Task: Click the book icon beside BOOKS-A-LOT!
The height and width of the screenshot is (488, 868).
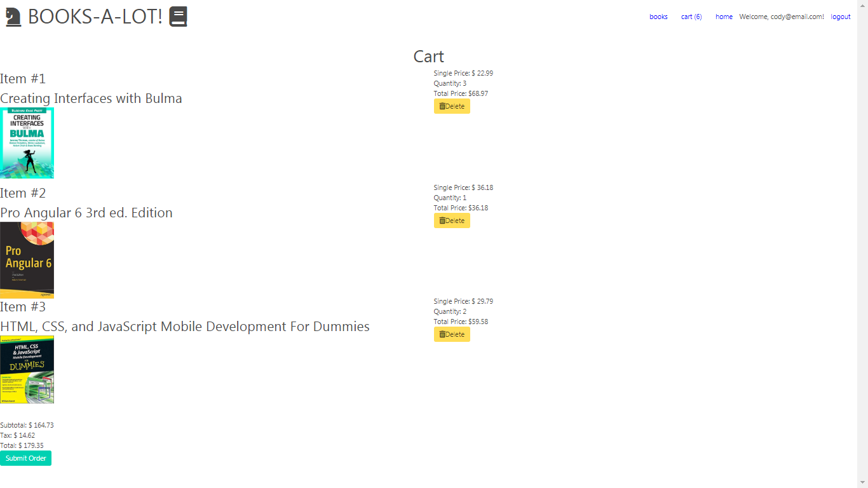Action: point(178,17)
